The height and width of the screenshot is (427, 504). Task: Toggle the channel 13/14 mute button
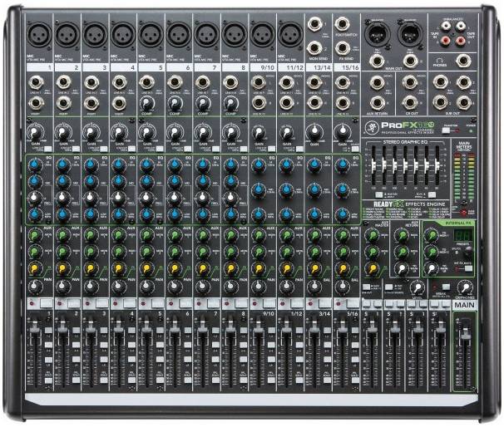[x=325, y=302]
